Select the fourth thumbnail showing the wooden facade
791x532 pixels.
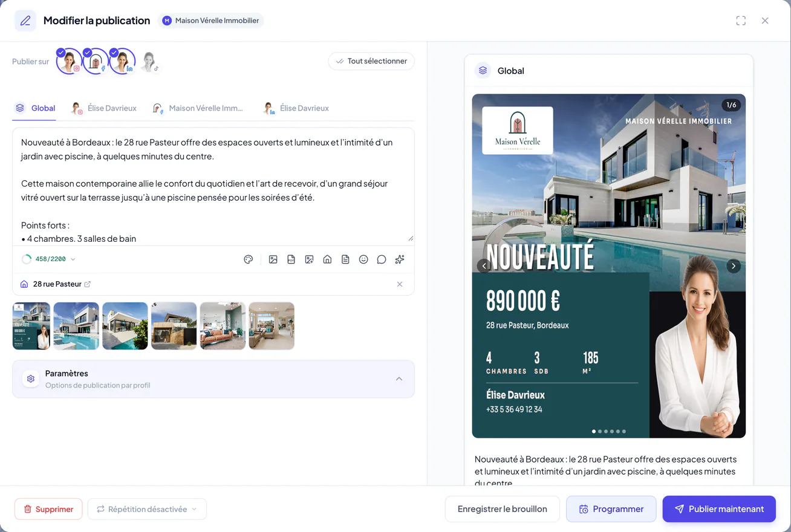[174, 326]
